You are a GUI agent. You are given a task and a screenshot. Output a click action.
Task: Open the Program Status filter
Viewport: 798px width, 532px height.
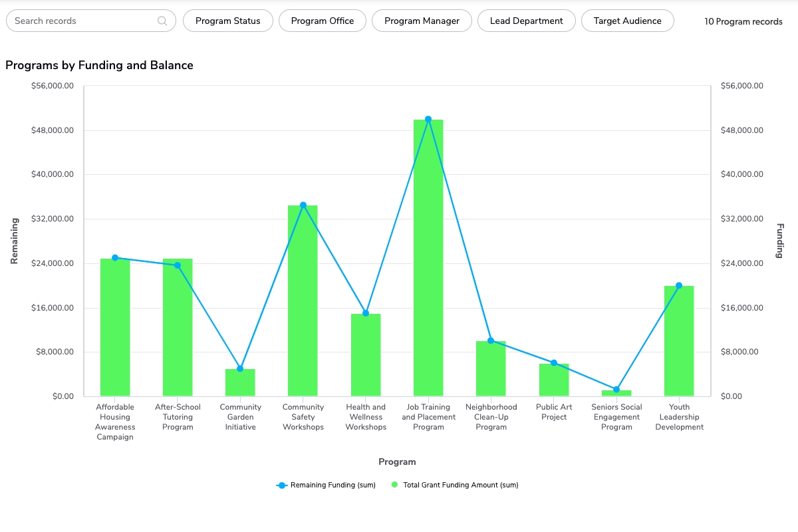[x=227, y=21]
